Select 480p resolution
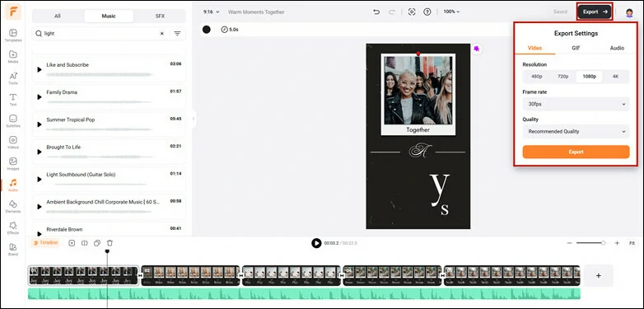This screenshot has width=644, height=309. 536,77
